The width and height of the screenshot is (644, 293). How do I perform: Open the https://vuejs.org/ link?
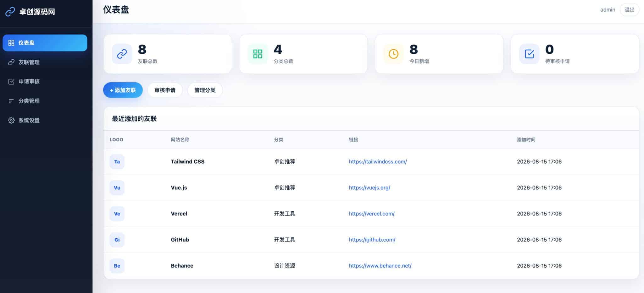tap(369, 188)
